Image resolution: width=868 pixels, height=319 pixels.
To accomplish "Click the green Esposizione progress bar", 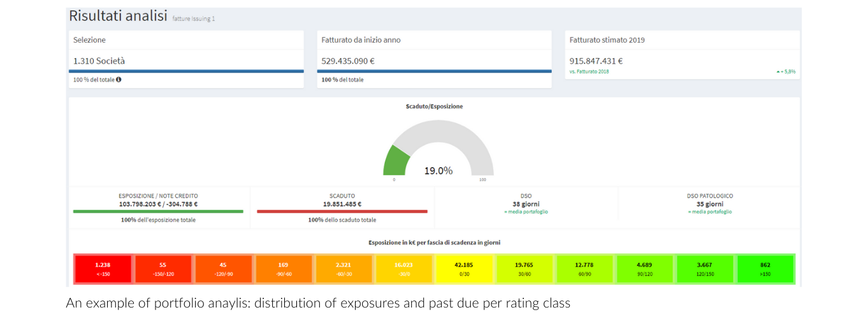I will tap(158, 211).
